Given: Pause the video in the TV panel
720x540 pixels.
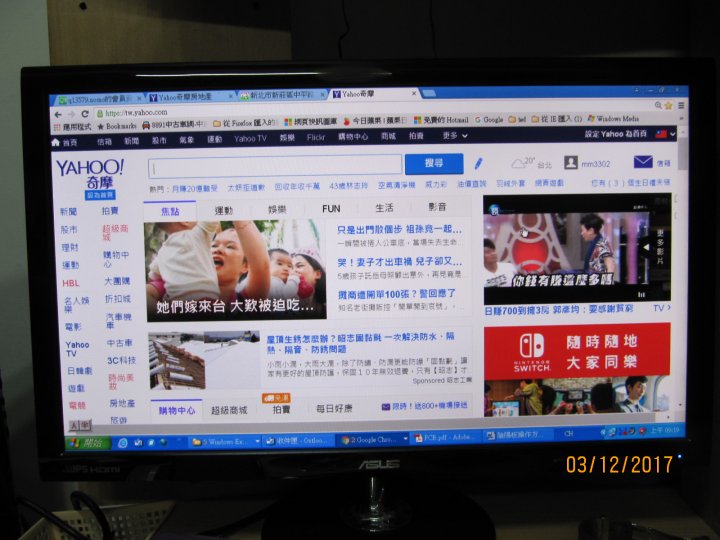Looking at the screenshot, I should pos(641,295).
